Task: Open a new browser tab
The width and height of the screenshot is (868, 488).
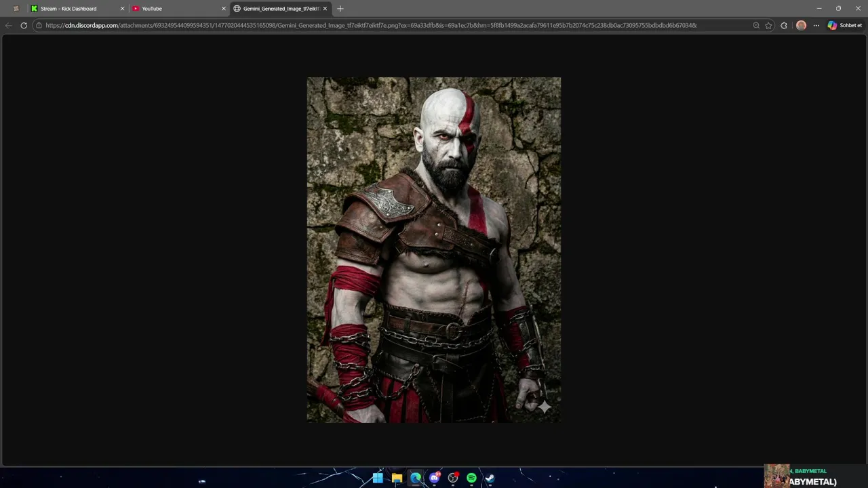Action: click(340, 9)
